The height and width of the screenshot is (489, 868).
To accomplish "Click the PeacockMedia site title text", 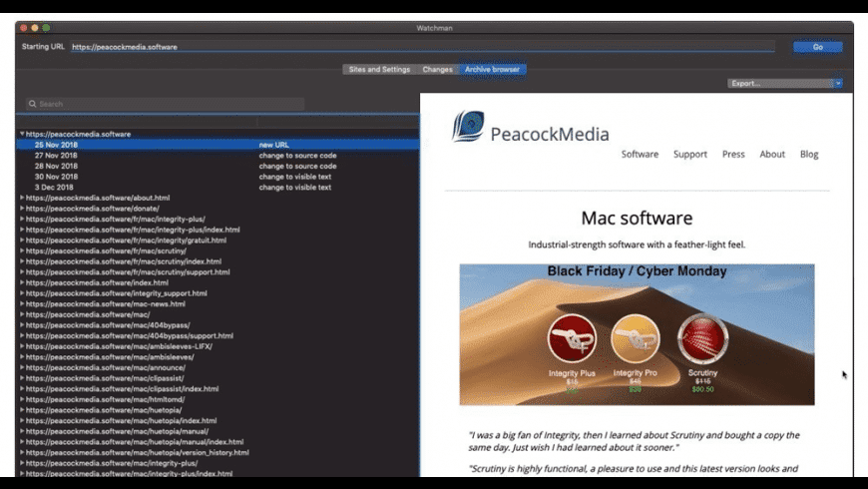I will pos(550,134).
